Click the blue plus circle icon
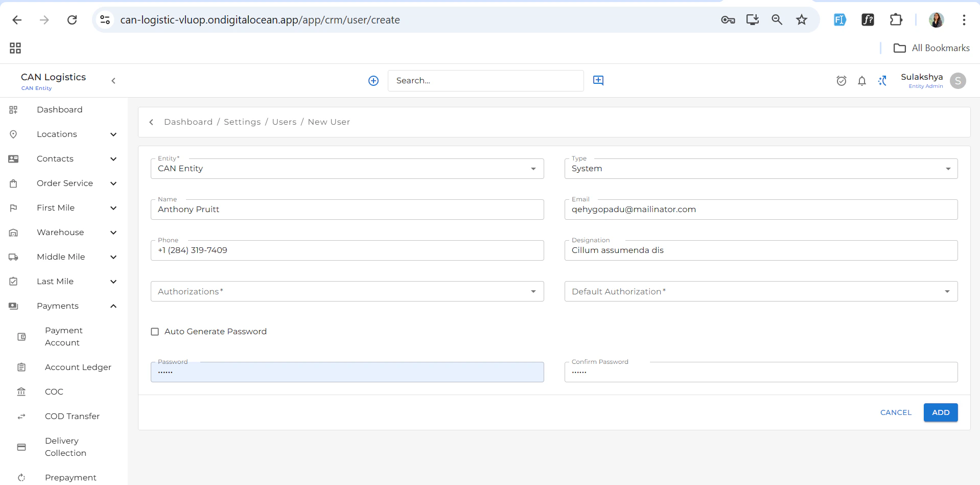This screenshot has height=485, width=980. (x=374, y=81)
